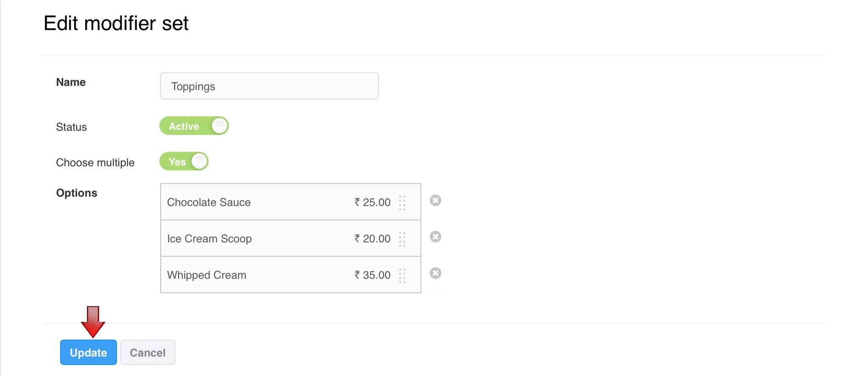Image resolution: width=868 pixels, height=376 pixels.
Task: Edit the Whipped Cream option name
Action: pos(207,275)
